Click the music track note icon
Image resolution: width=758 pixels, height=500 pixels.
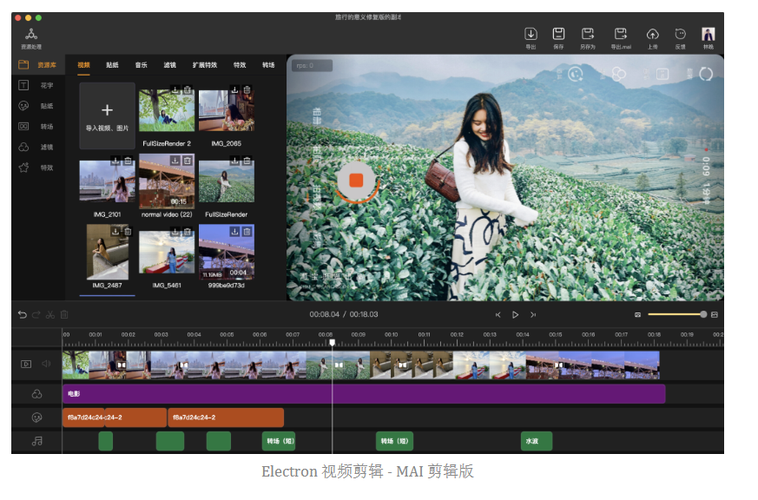tap(37, 441)
